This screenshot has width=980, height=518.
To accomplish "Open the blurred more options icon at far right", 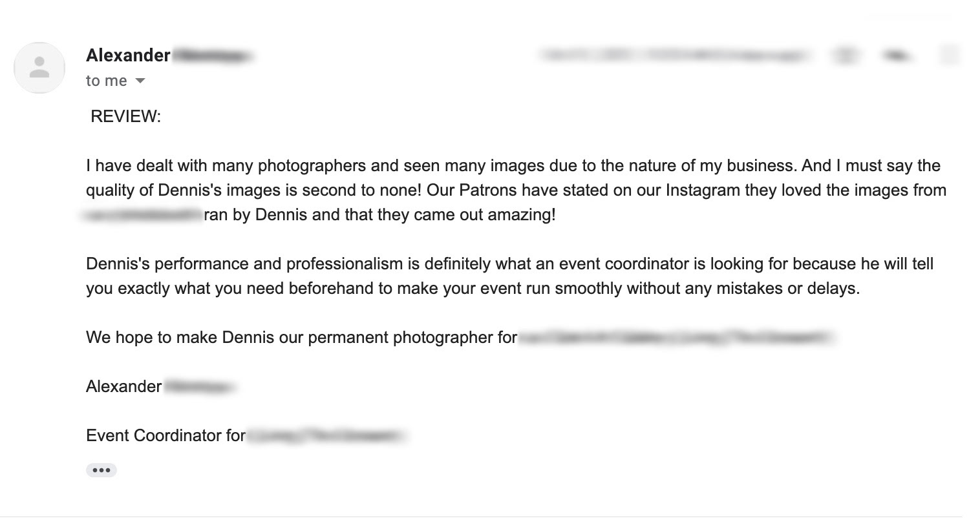I will [x=949, y=56].
